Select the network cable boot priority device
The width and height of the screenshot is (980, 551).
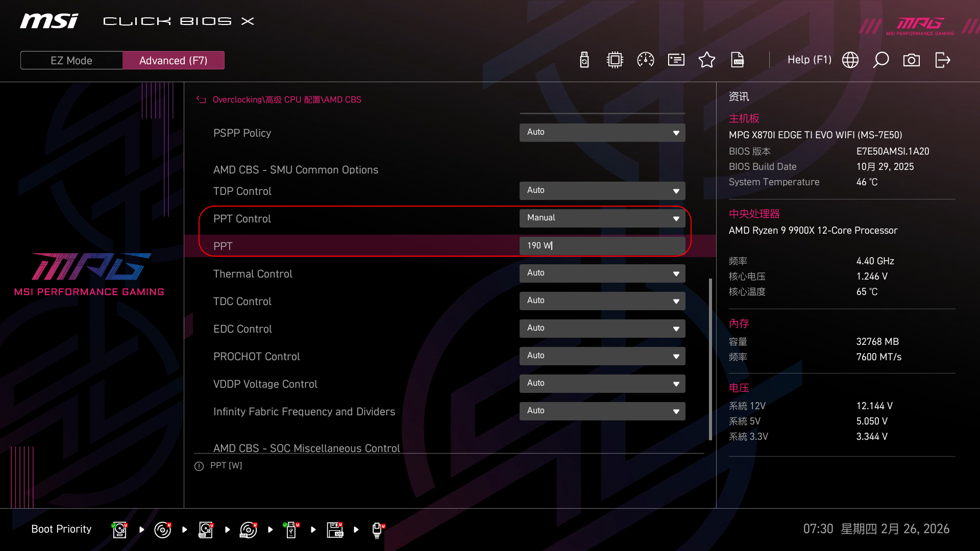(x=377, y=530)
